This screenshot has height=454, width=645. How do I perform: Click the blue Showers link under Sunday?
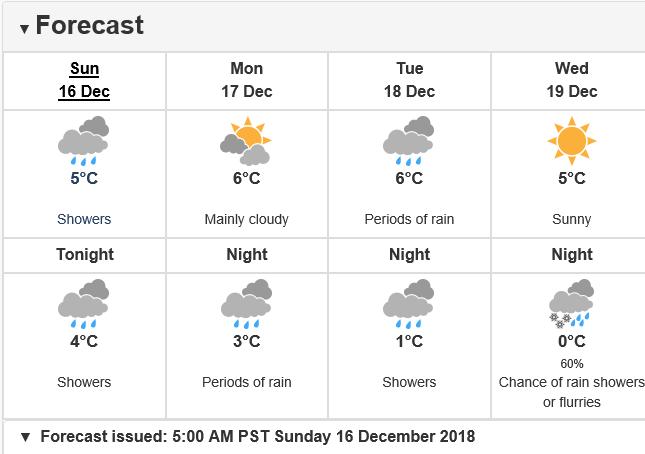point(84,219)
